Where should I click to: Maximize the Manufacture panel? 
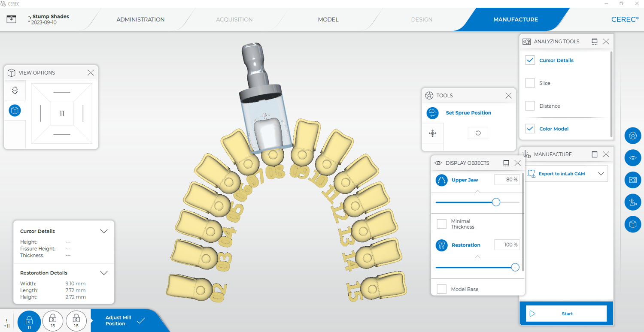click(595, 154)
